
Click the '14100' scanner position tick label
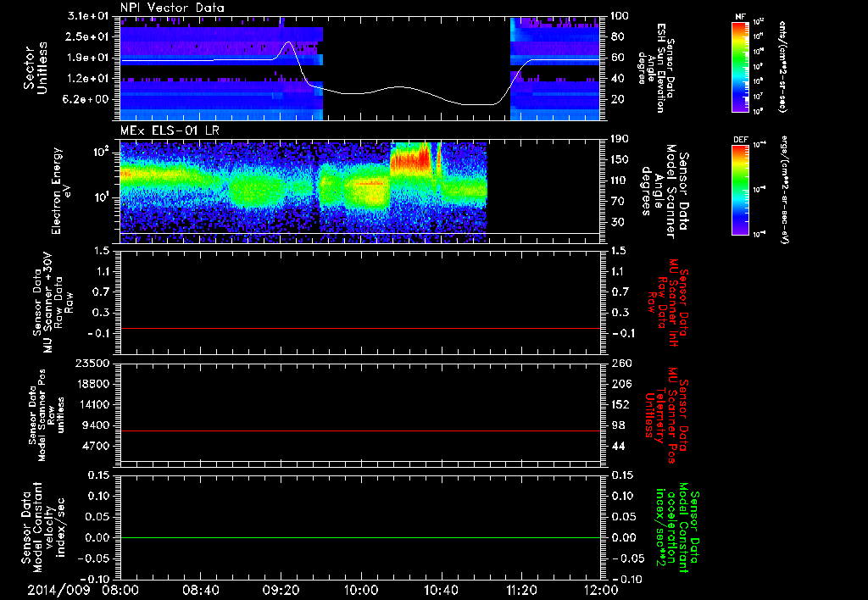92,404
